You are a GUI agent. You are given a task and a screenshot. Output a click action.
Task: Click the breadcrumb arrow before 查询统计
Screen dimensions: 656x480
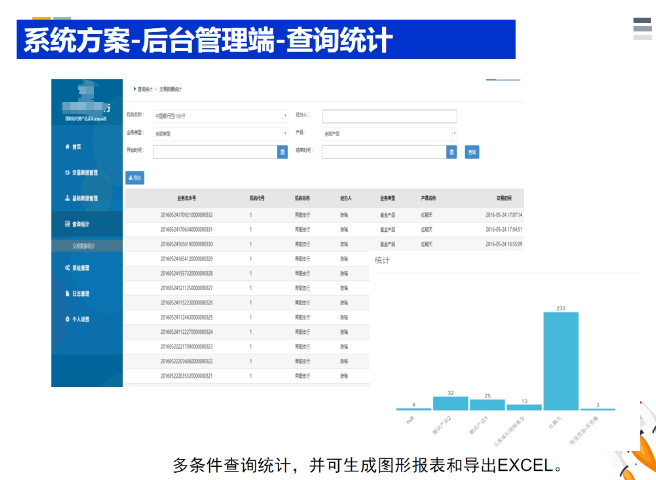click(135, 89)
